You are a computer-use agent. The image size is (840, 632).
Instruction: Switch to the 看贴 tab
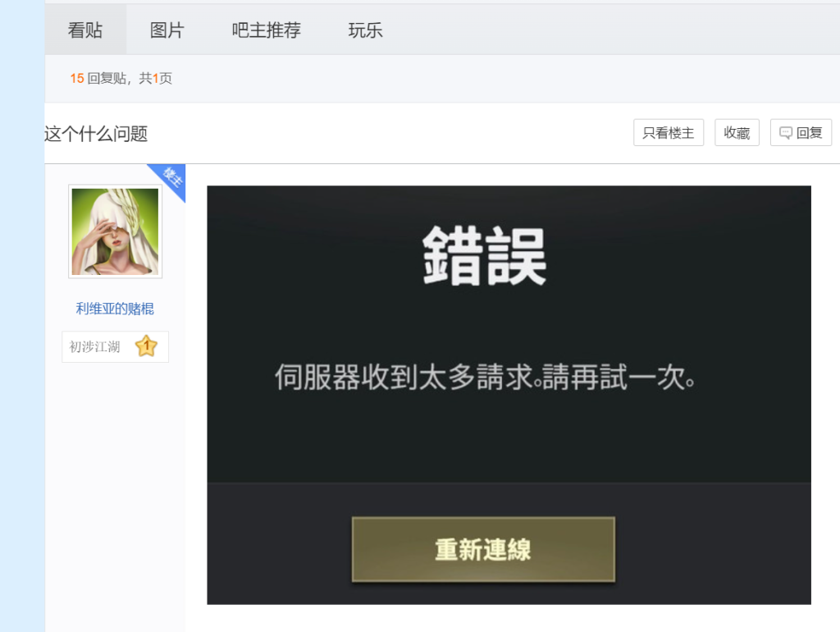(85, 30)
